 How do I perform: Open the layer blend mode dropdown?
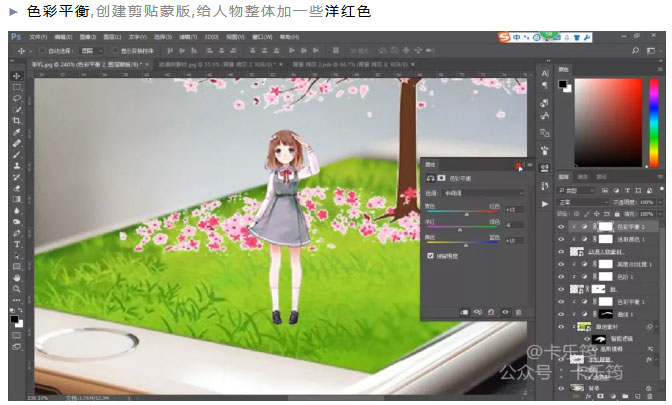tap(583, 202)
